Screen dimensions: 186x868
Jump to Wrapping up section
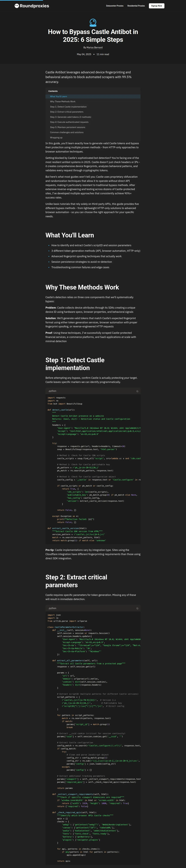56,137
